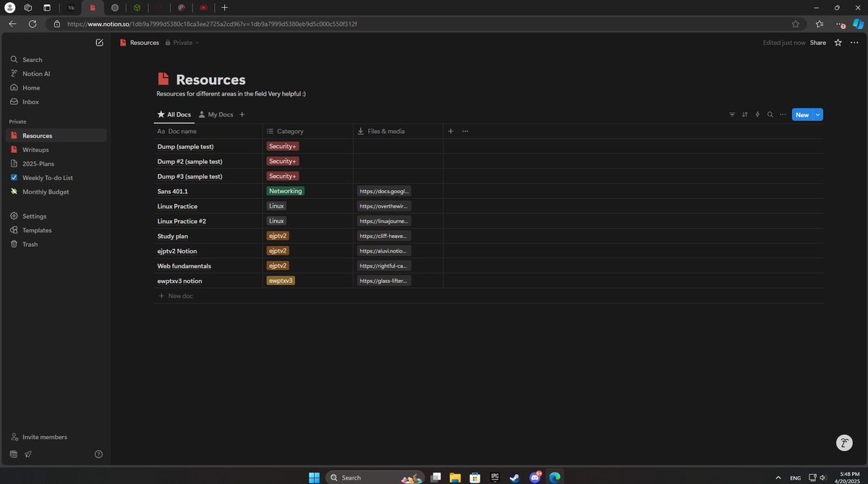Open Category tag for Study plan row
868x484 pixels.
point(278,236)
